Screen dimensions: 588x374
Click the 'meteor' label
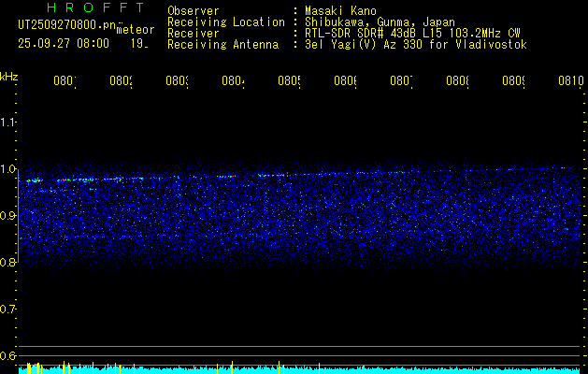click(x=136, y=30)
